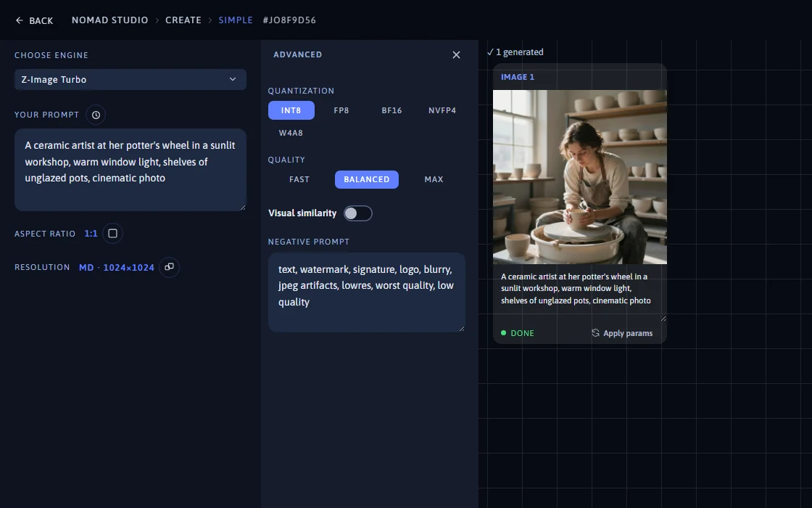Click the BACK button label
This screenshot has height=508, width=812.
(x=41, y=21)
